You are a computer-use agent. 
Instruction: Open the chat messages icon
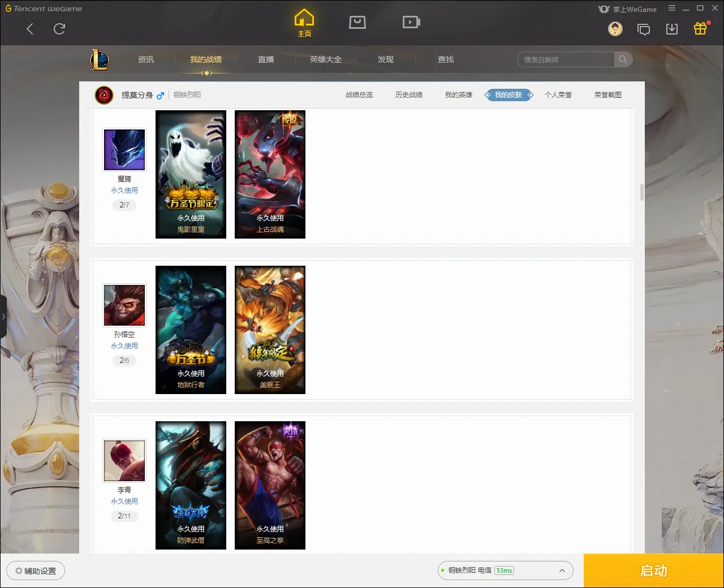pos(644,29)
